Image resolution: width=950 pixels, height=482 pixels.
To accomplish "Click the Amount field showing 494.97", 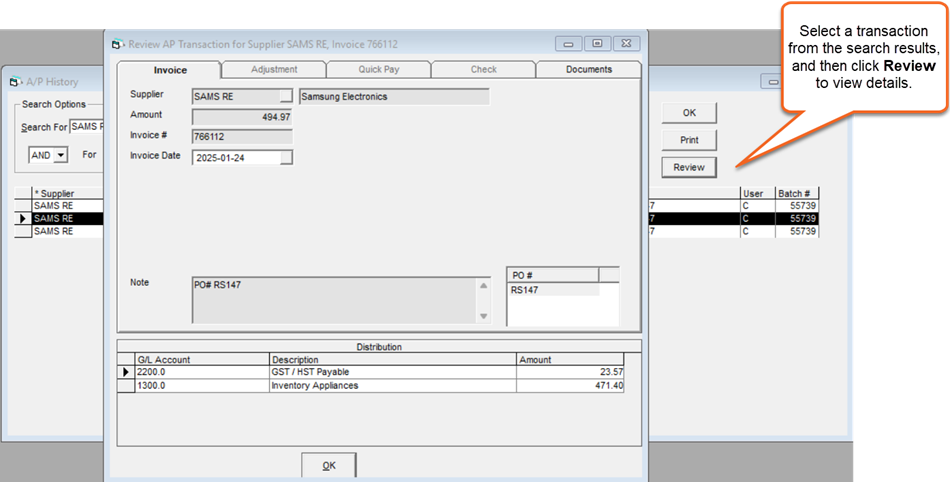I will pos(242,117).
